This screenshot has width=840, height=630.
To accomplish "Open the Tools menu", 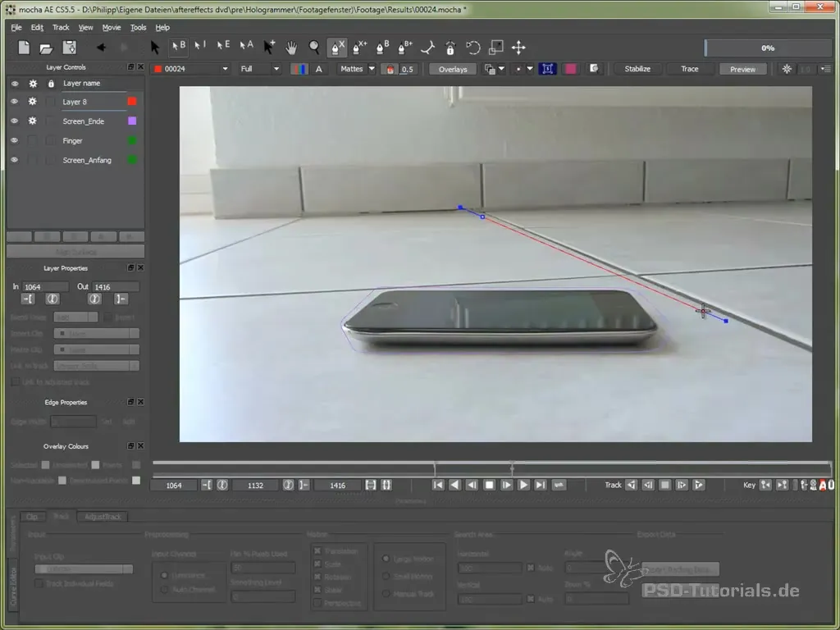I will click(x=138, y=27).
